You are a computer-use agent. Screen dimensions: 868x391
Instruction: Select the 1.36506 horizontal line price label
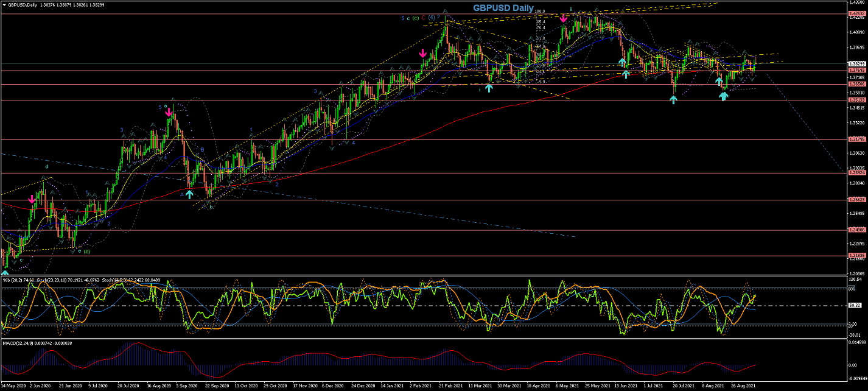(856, 85)
